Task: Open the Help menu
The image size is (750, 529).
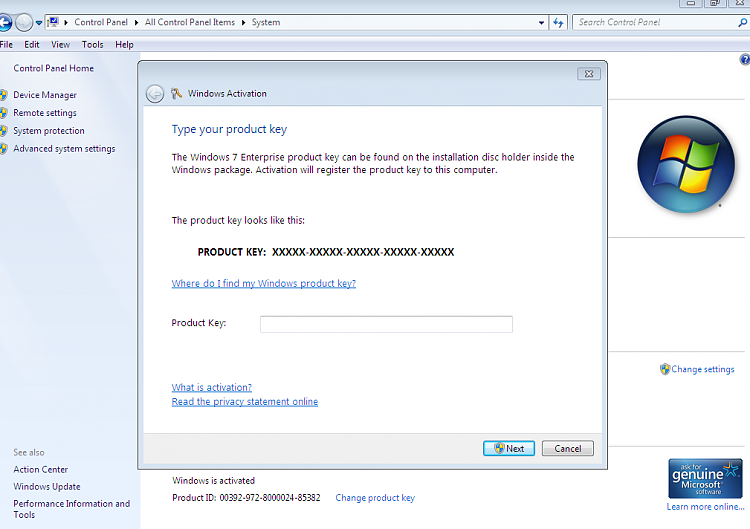Action: 124,44
